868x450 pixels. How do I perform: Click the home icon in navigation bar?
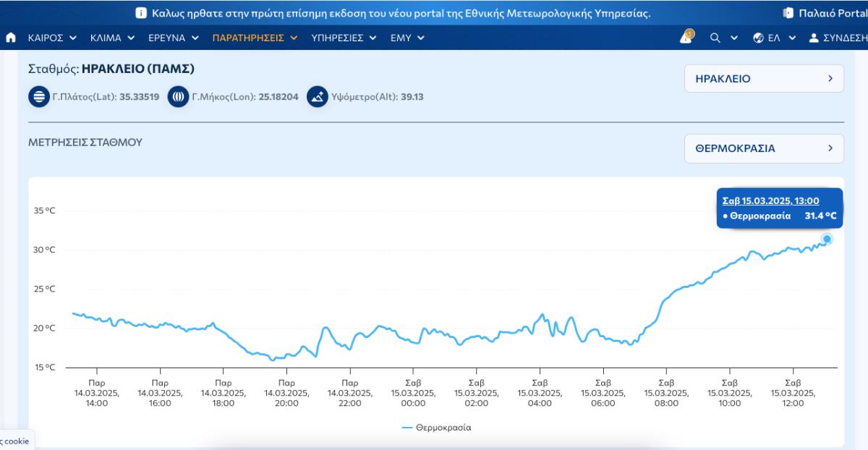11,38
